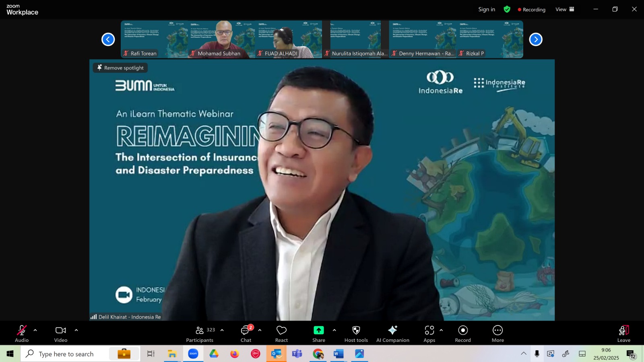Expand chat options arrow
Viewport: 644px width, 362px height.
pos(260,330)
